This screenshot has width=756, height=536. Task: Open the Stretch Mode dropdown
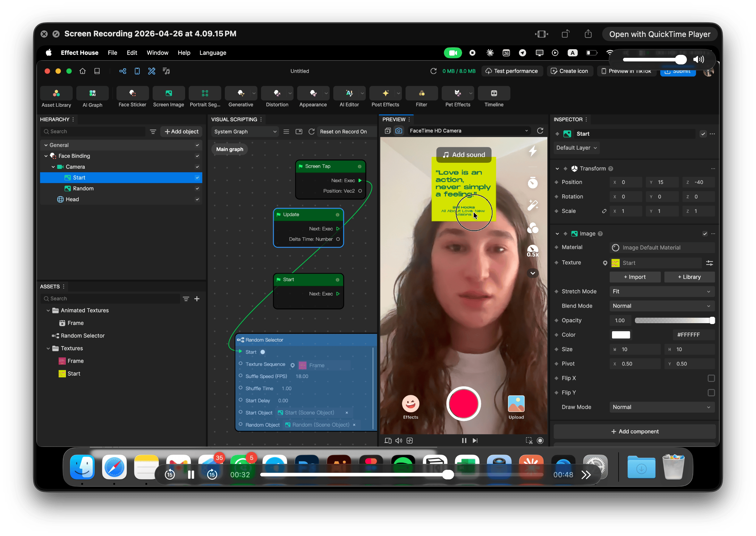pyautogui.click(x=661, y=292)
